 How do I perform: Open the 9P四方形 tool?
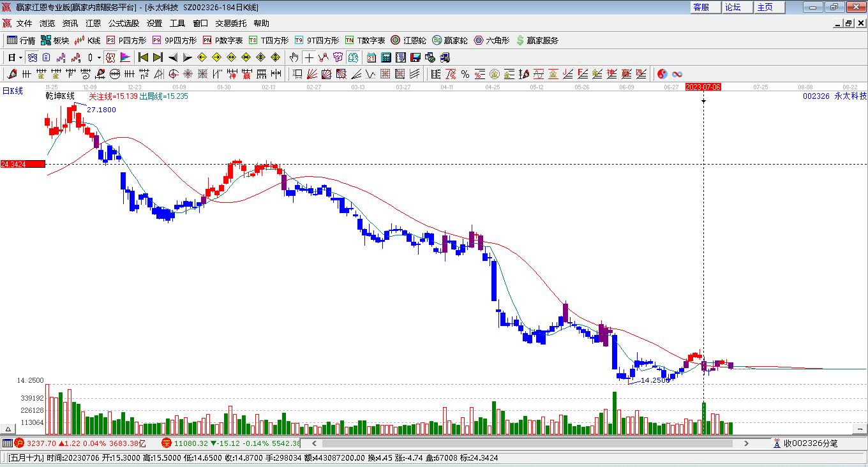coord(174,40)
